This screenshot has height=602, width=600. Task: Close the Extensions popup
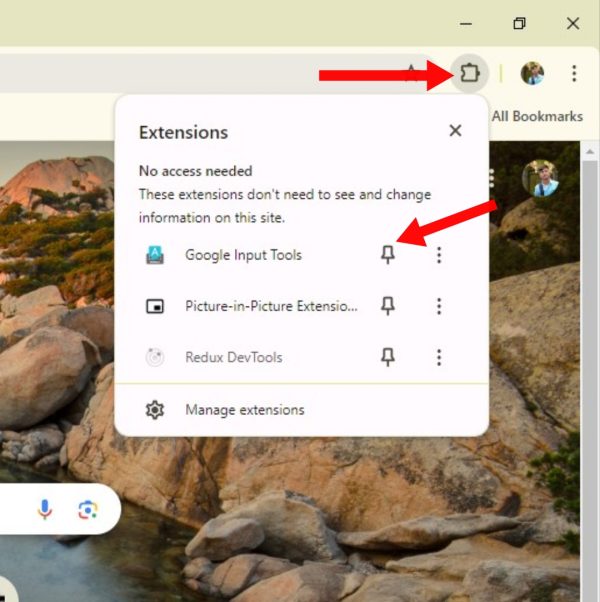pos(455,131)
